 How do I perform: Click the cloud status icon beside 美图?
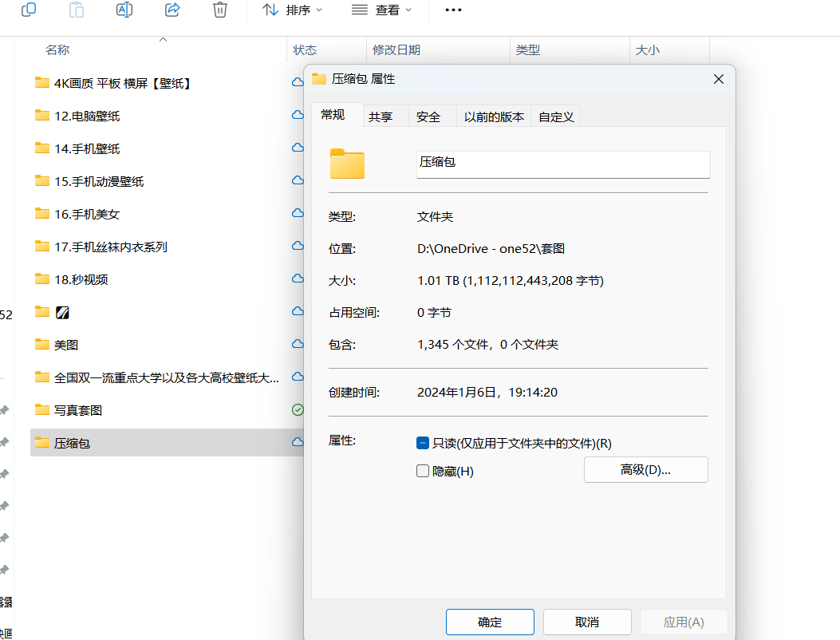coord(297,344)
